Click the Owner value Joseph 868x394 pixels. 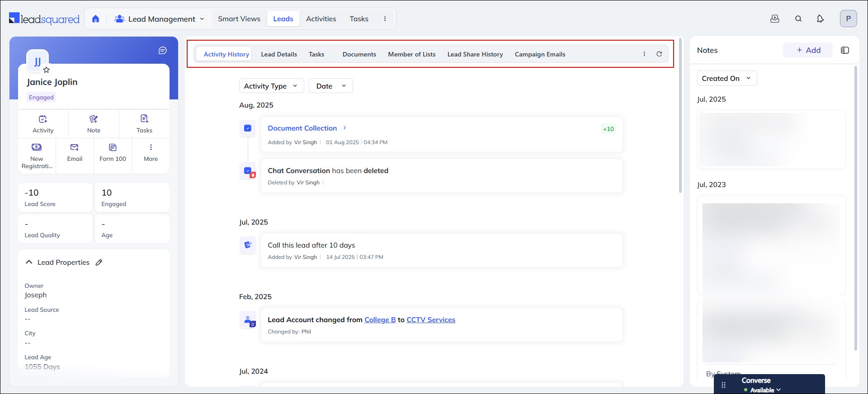pyautogui.click(x=36, y=295)
